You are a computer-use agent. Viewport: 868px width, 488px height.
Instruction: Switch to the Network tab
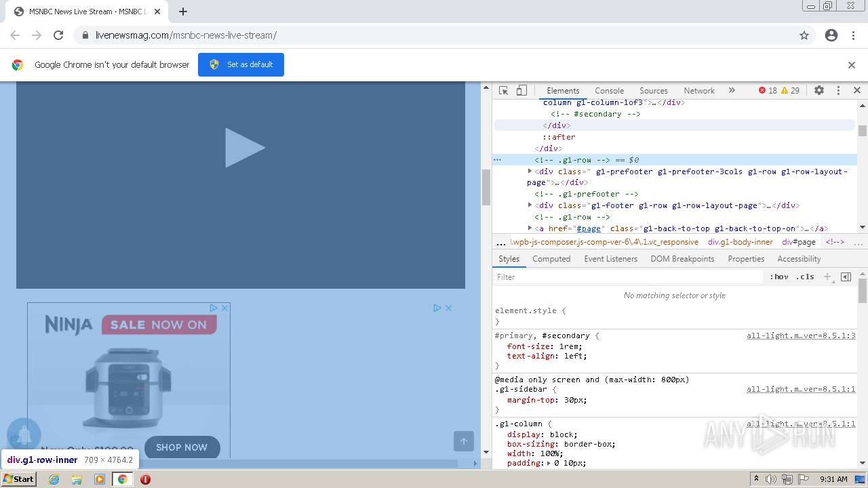click(699, 90)
